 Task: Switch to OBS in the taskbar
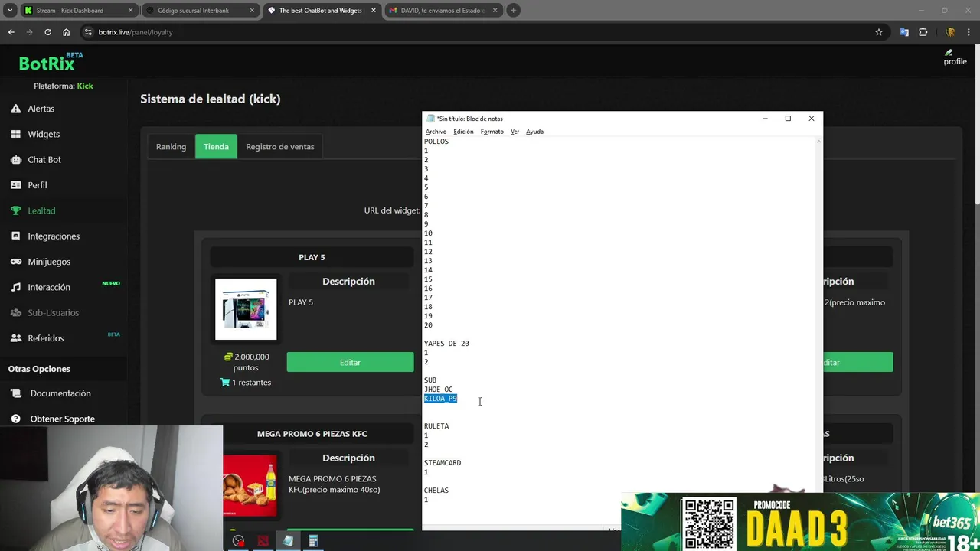click(x=239, y=541)
